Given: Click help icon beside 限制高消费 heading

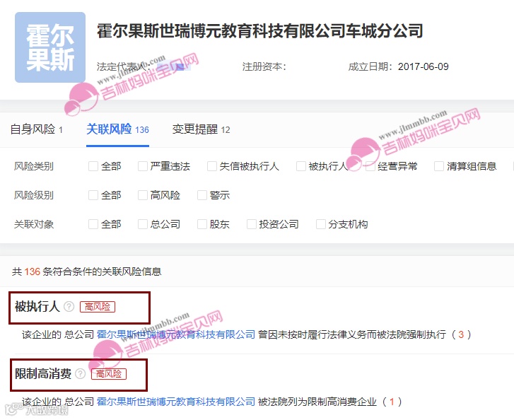Looking at the screenshot, I should (x=81, y=374).
